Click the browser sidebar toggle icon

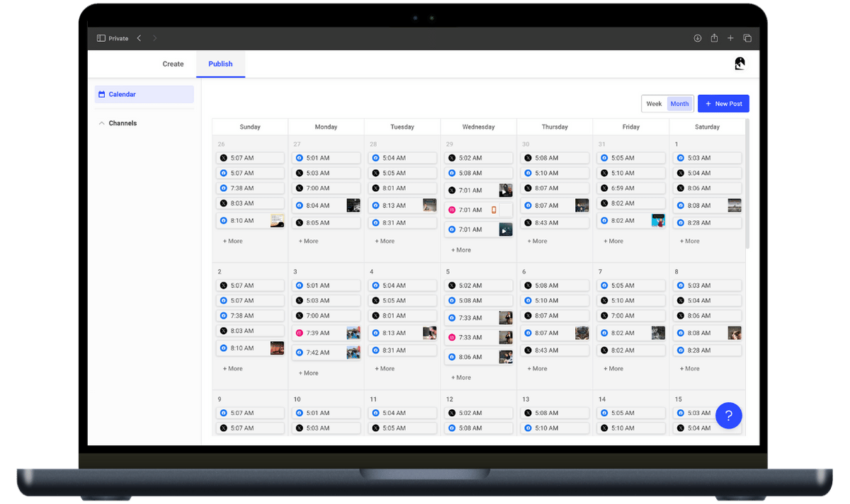(101, 38)
